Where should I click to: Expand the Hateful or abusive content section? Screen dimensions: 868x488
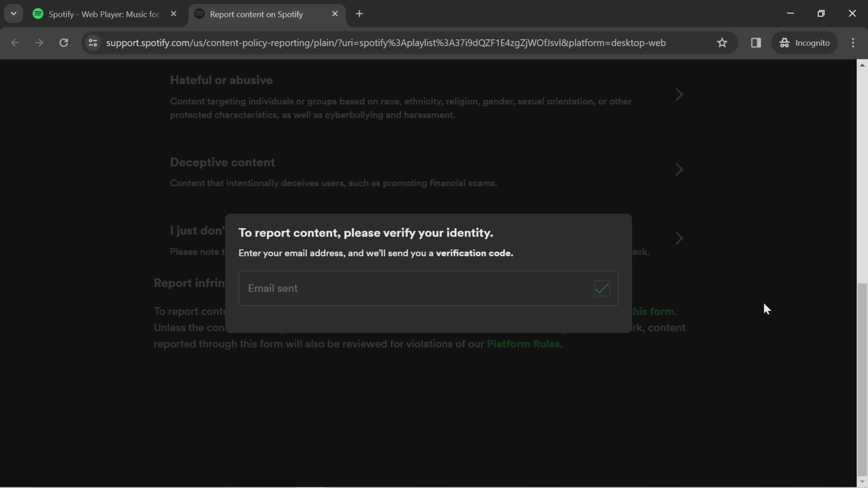pyautogui.click(x=679, y=95)
